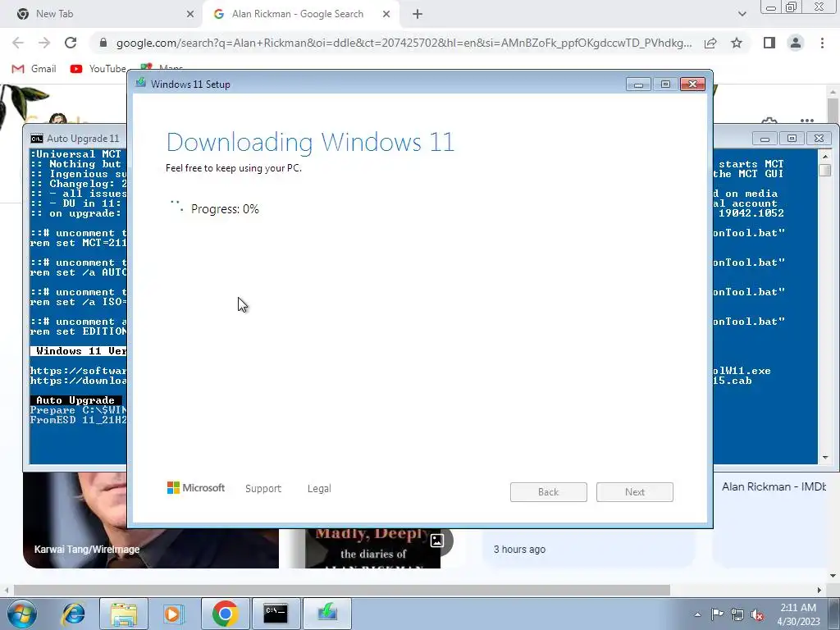Open taskbar clock showing 2:11 AM
Screen dimensions: 840x630
click(x=799, y=614)
